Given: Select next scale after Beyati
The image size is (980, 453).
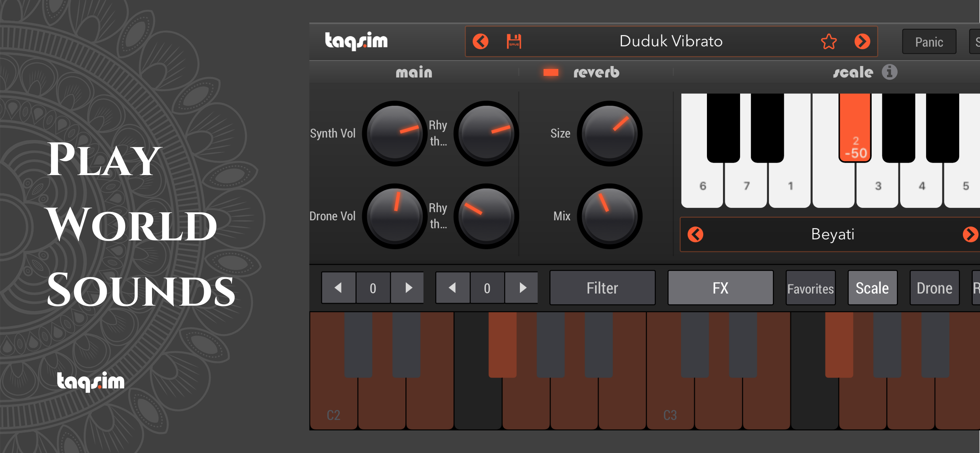Looking at the screenshot, I should pos(970,234).
